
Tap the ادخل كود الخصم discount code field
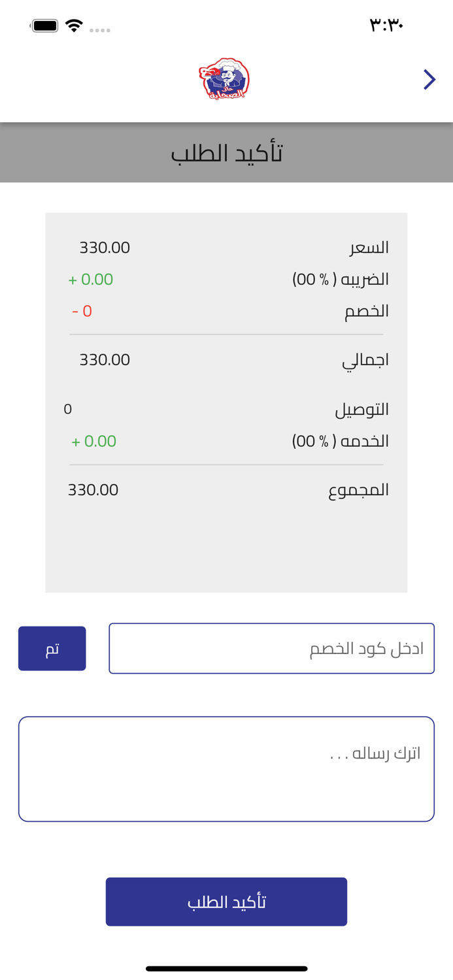pos(272,647)
